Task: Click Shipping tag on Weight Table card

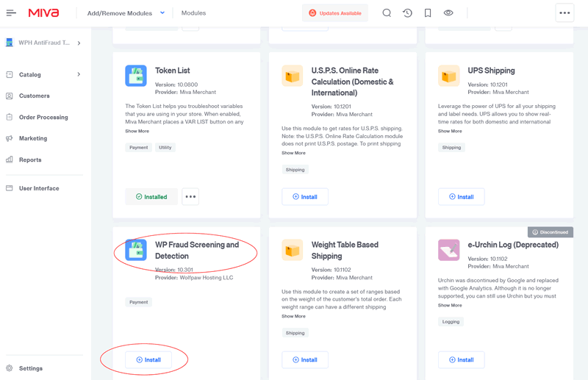Action: pos(295,333)
